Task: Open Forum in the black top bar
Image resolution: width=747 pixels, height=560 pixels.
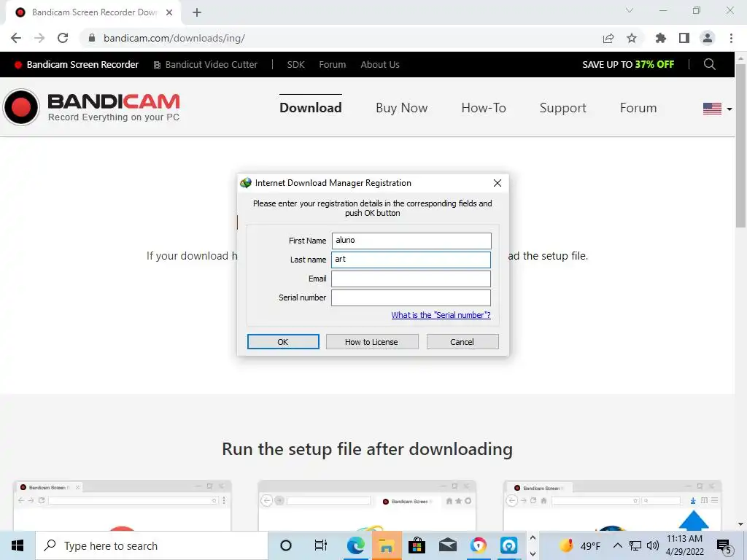Action: (x=333, y=65)
